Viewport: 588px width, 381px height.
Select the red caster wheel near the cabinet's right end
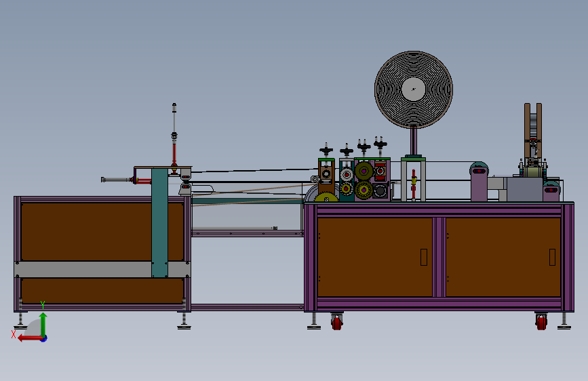[x=541, y=323]
